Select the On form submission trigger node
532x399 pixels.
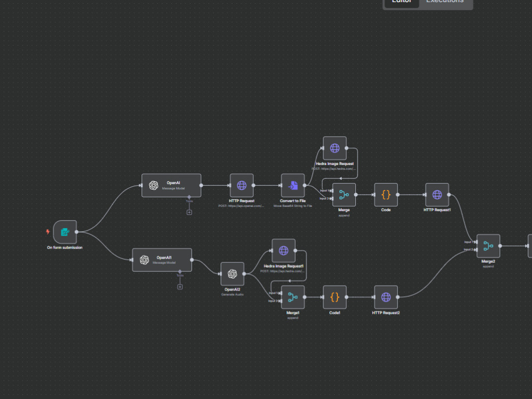tap(65, 232)
